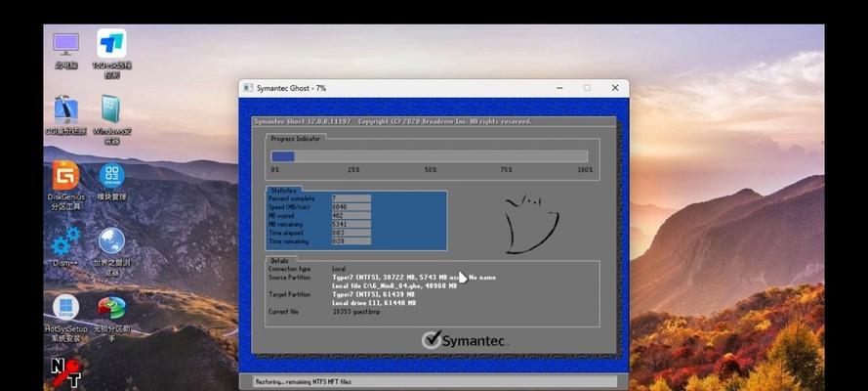Click the 'Local drive [1]' line

click(374, 303)
